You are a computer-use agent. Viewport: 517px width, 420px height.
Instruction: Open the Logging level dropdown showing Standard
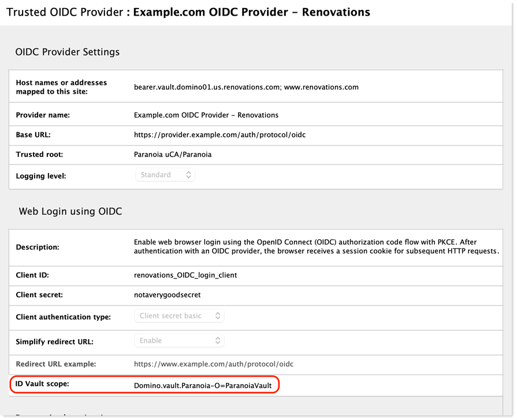[165, 174]
